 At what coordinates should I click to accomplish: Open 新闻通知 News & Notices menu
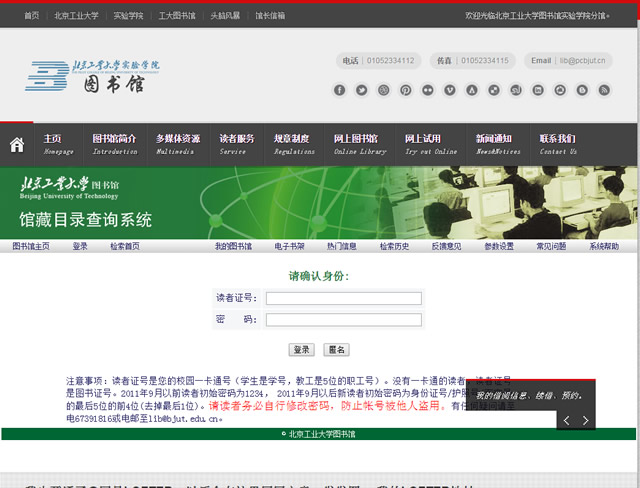[498, 145]
